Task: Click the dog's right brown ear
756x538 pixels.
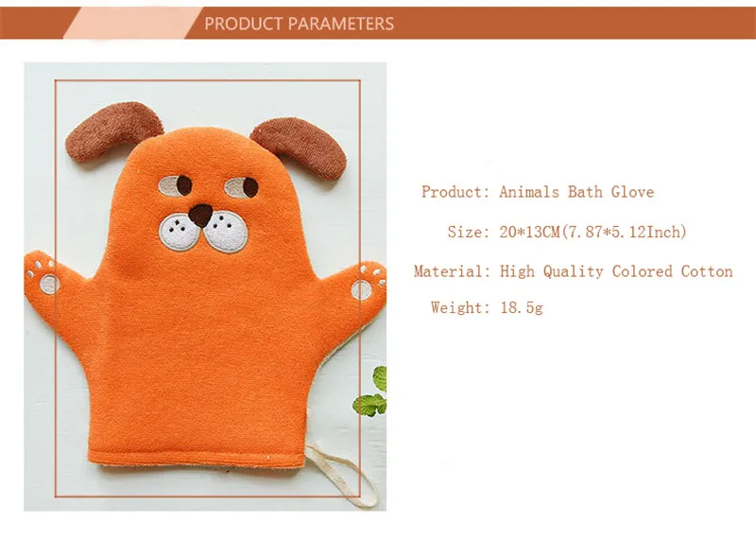Action: click(299, 147)
